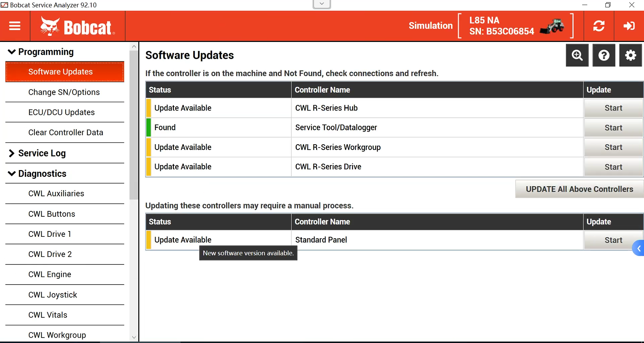
Task: Restore down the application window
Action: coord(608,5)
